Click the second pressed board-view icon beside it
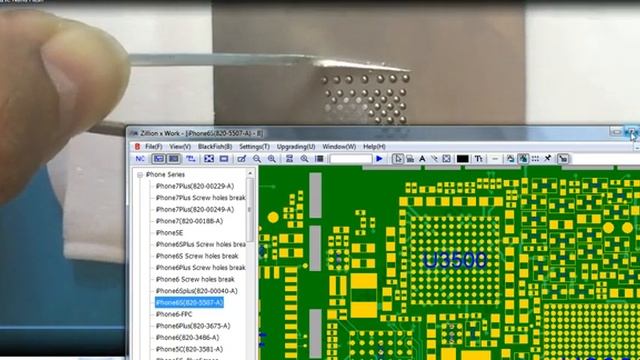Screen dimensions: 640x360 (174, 159)
